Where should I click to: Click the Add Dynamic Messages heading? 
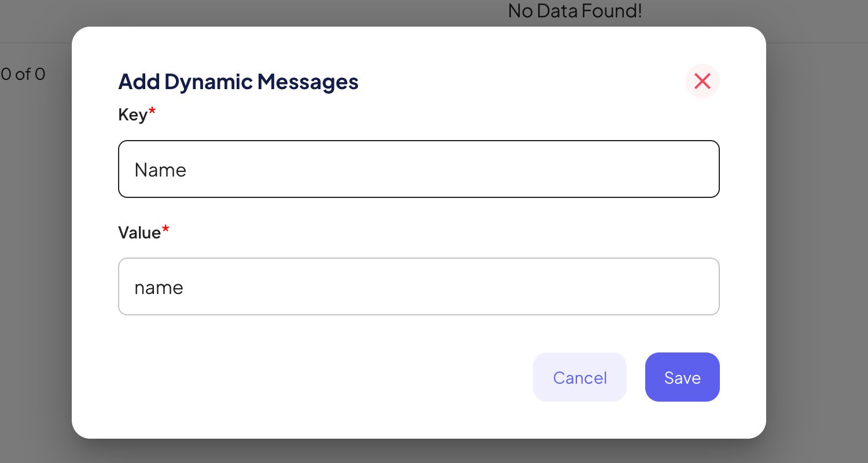(x=238, y=82)
